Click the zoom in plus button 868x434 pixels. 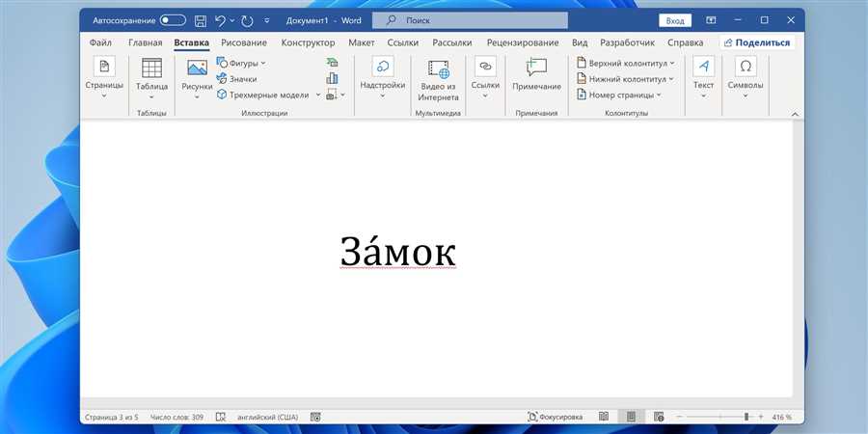click(760, 417)
